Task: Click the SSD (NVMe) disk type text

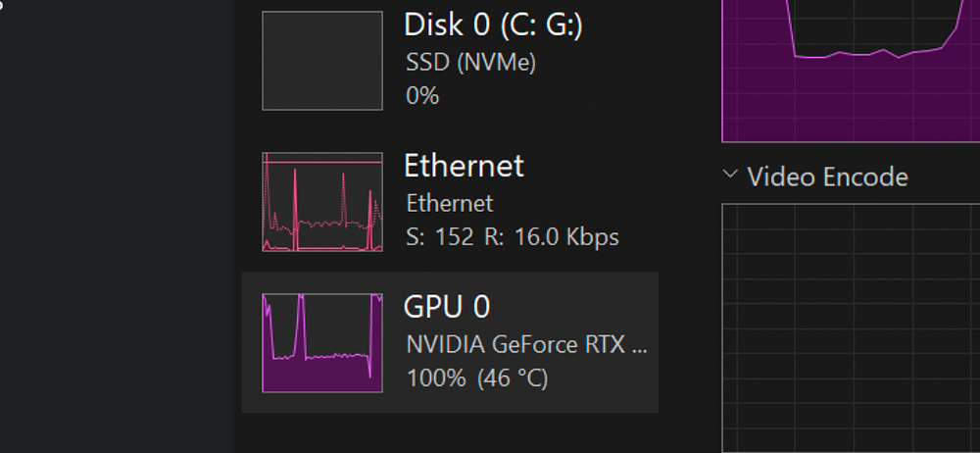Action: (x=470, y=63)
